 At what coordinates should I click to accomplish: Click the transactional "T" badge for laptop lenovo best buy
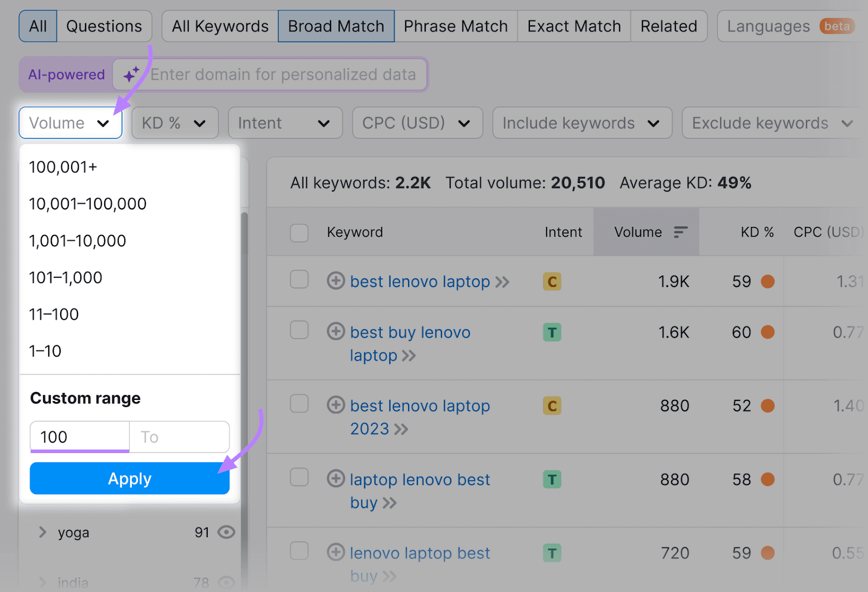click(x=552, y=480)
